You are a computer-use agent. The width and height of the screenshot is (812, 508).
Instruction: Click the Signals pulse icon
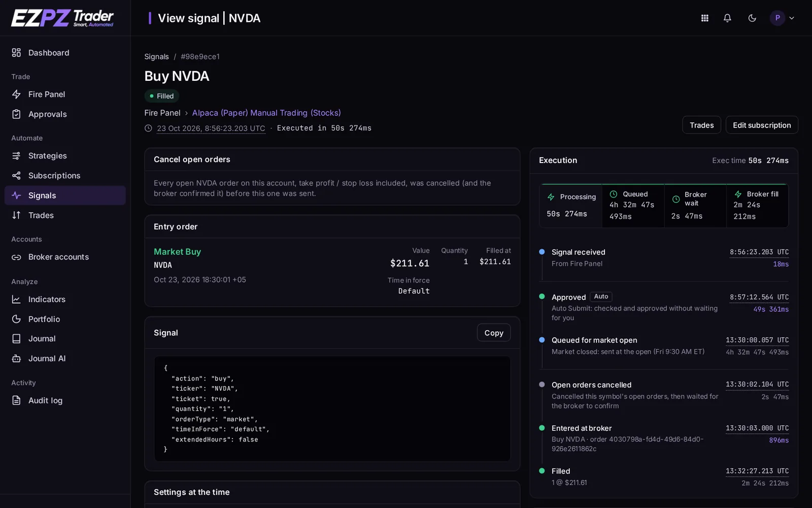tap(16, 196)
